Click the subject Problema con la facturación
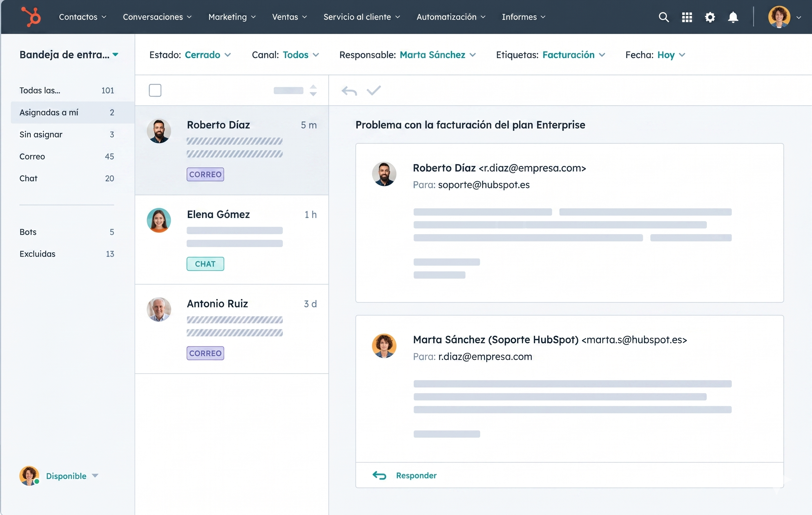 coord(470,125)
